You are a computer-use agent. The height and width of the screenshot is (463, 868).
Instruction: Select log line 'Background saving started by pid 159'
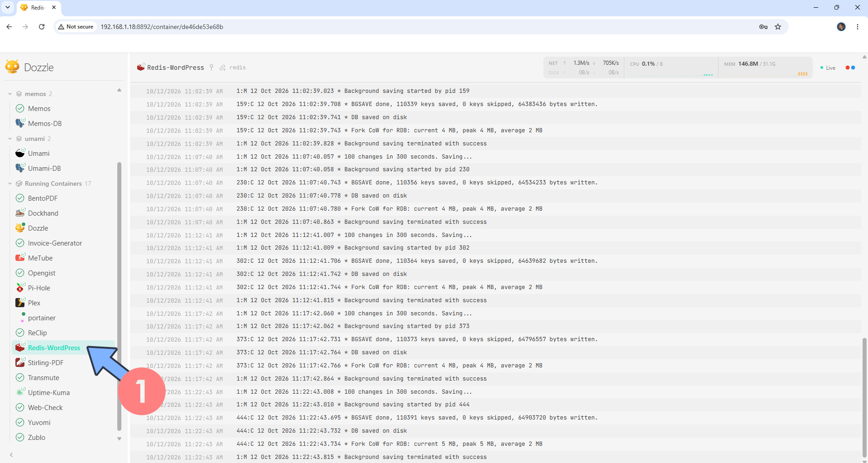(407, 91)
